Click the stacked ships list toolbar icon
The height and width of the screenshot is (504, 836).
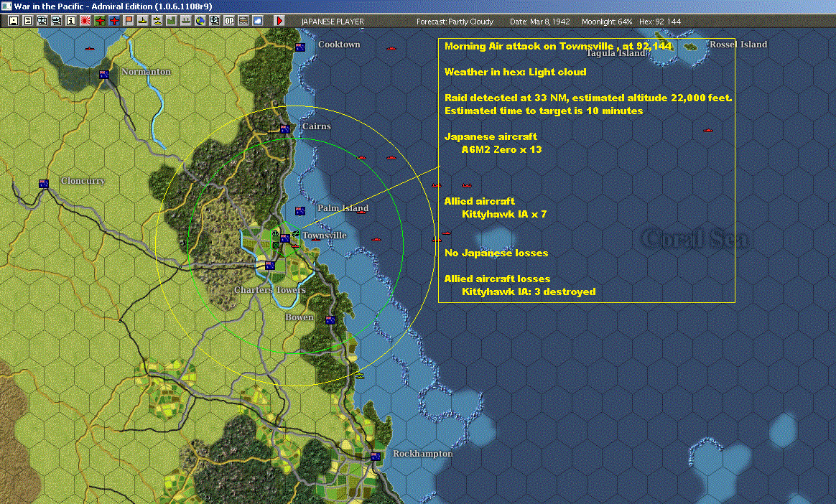(x=57, y=21)
